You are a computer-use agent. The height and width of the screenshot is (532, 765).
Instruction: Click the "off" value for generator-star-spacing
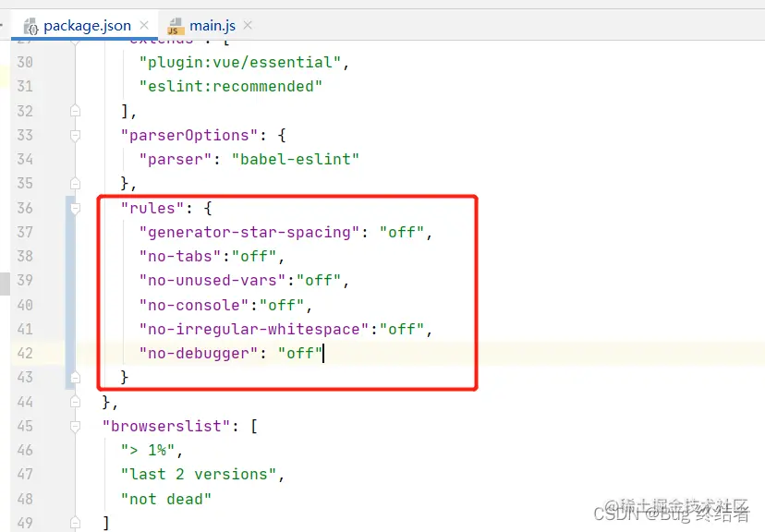[402, 232]
